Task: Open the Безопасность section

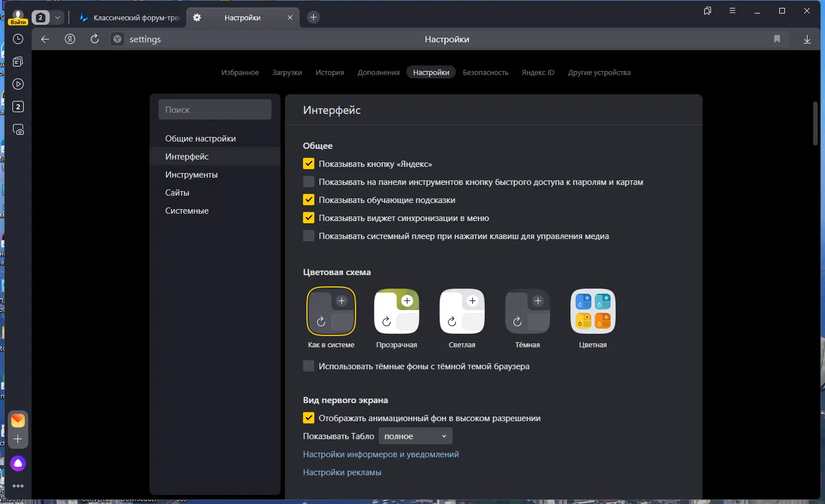Action: pyautogui.click(x=485, y=72)
